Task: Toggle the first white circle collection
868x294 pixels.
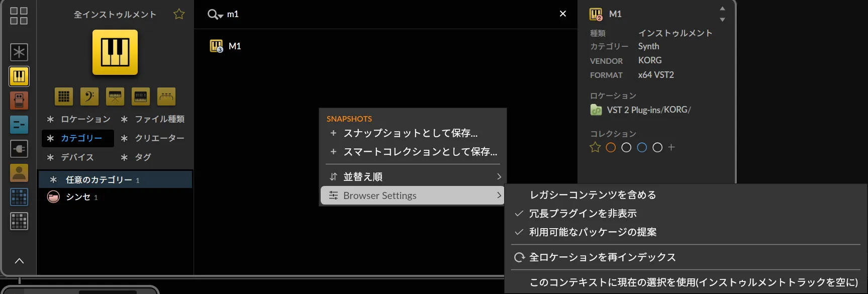Action: coord(626,147)
